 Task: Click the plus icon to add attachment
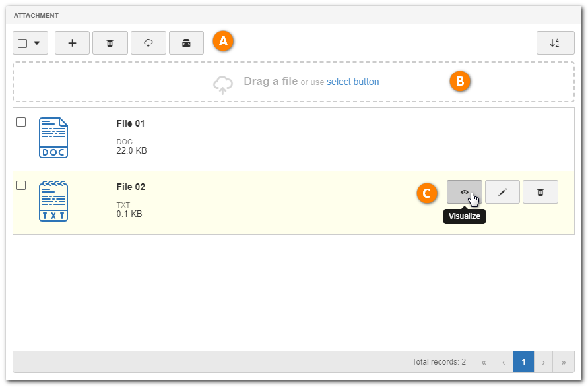tap(72, 43)
